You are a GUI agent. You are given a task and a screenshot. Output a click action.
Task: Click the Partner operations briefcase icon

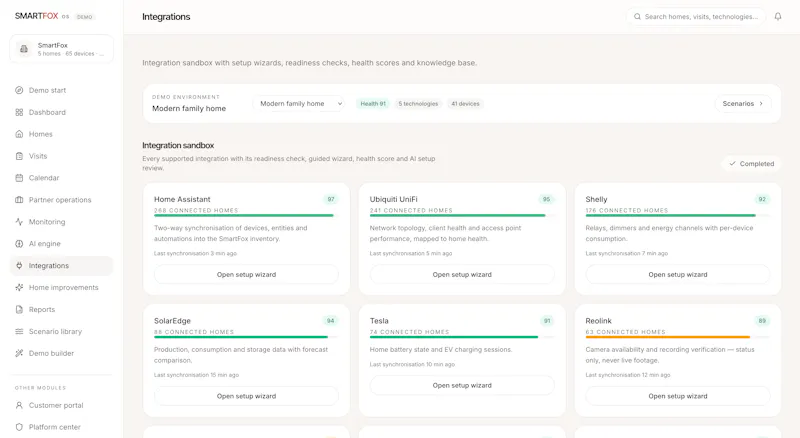(x=19, y=200)
